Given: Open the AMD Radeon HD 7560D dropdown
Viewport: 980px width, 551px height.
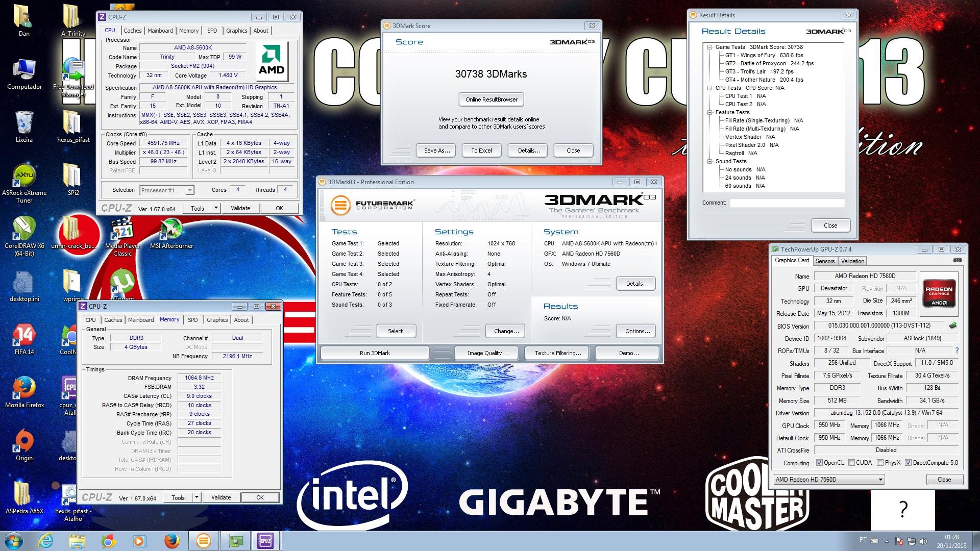Looking at the screenshot, I should pos(829,480).
